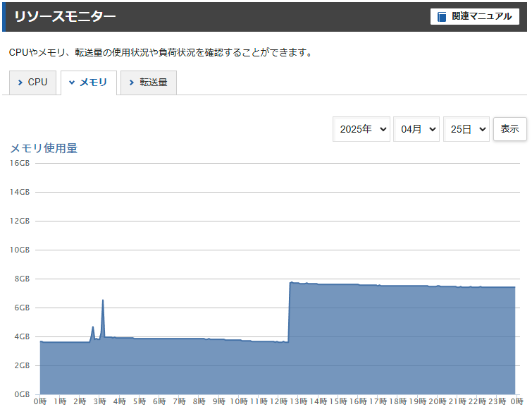Open the 関連マニュアル manual button
This screenshot has height=407, width=532.
474,16
